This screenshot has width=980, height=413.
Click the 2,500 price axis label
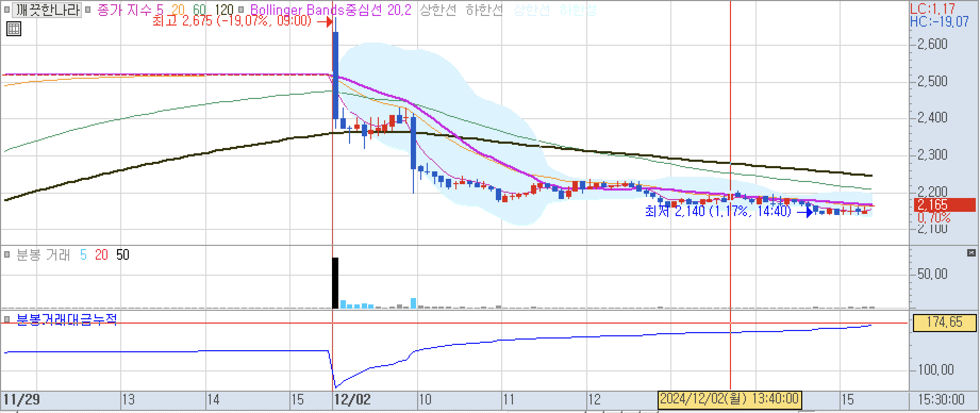[x=932, y=81]
